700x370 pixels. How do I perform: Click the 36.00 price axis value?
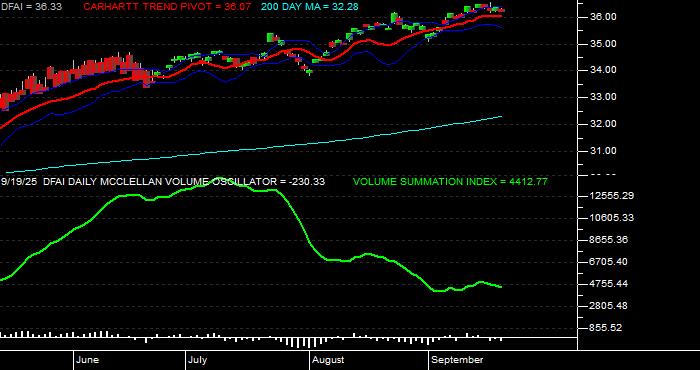pyautogui.click(x=604, y=17)
